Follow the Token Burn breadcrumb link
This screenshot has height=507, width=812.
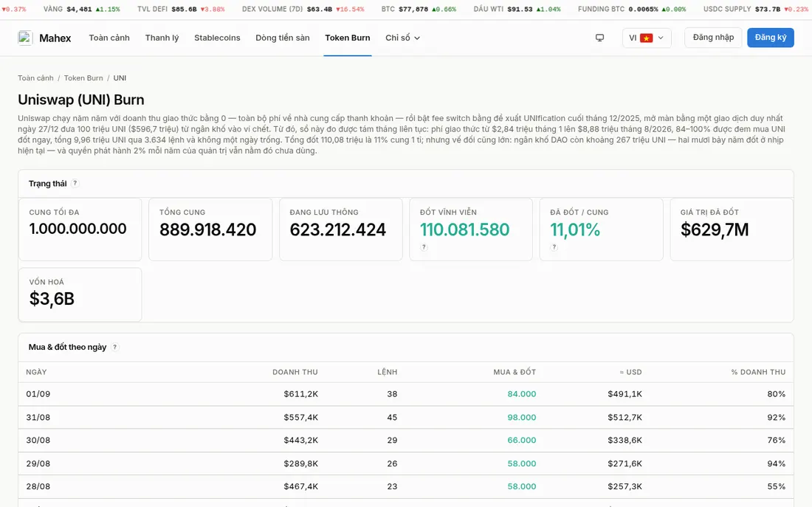click(x=83, y=77)
